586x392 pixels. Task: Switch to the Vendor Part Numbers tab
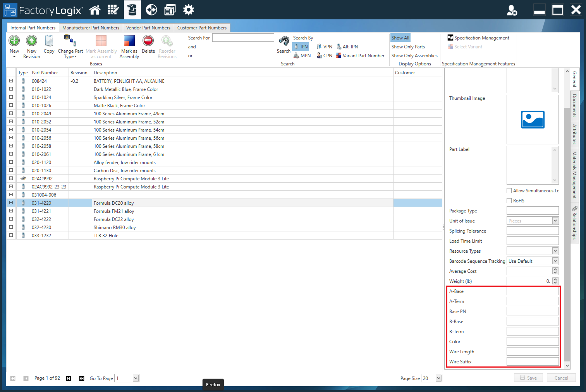click(148, 27)
